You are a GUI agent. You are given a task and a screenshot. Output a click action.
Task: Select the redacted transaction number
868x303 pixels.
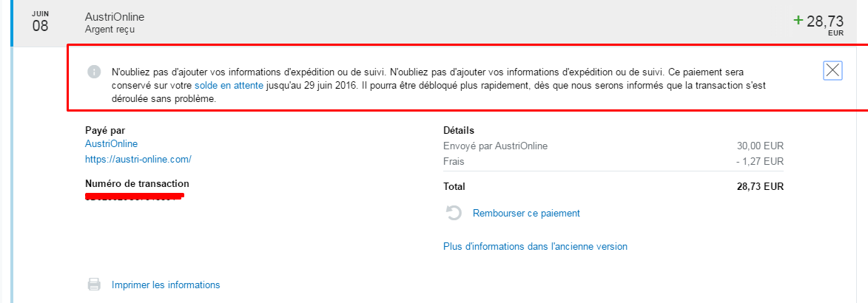click(135, 197)
